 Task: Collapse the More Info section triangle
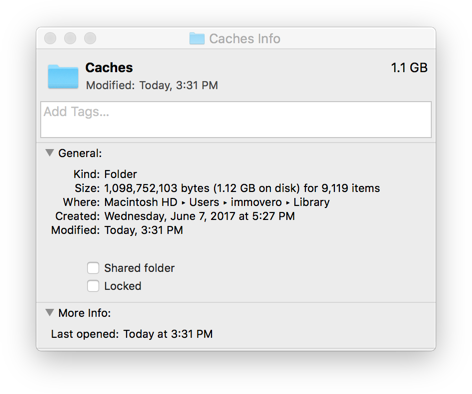click(x=50, y=313)
